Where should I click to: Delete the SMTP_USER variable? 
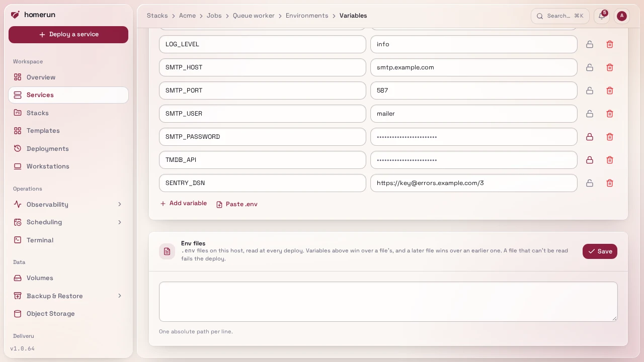610,114
